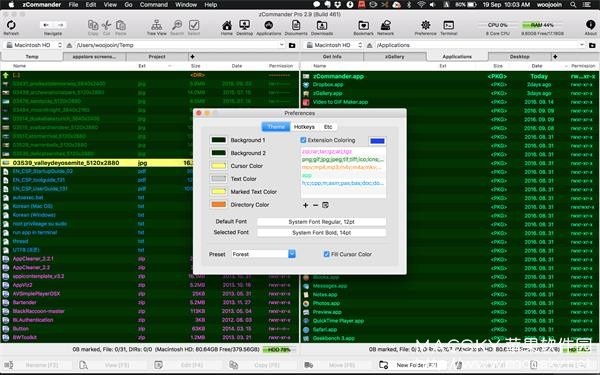The height and width of the screenshot is (375, 600).
Task: Go forward with Navigate right arrow
Action: (x=60, y=25)
